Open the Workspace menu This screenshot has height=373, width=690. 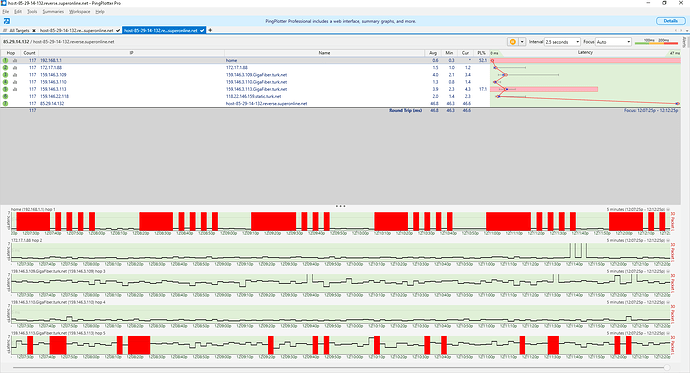80,12
